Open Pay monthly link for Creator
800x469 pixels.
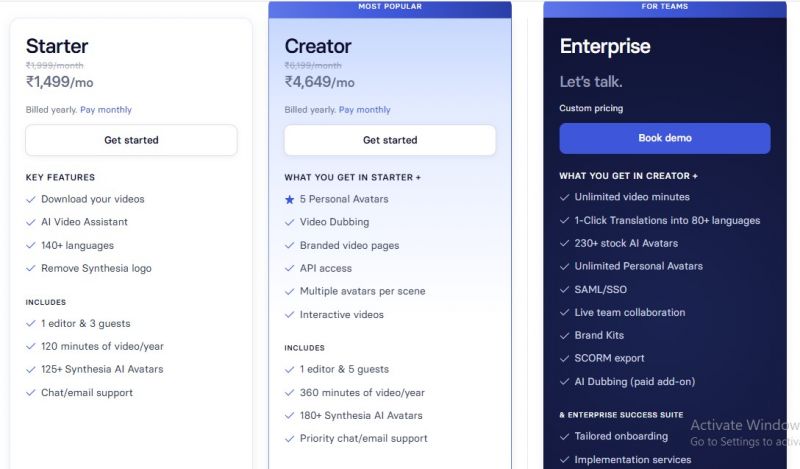[x=364, y=110]
